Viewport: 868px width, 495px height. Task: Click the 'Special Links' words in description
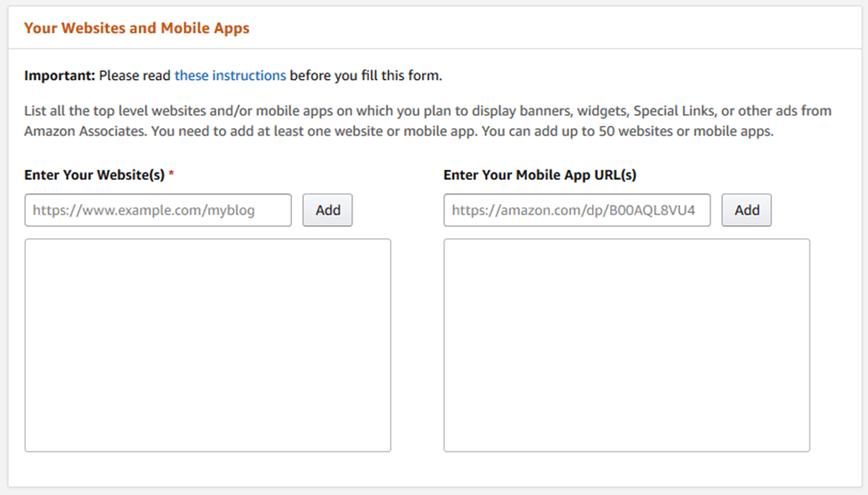(x=674, y=110)
